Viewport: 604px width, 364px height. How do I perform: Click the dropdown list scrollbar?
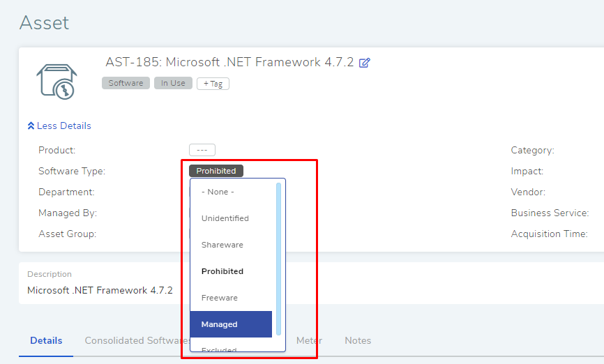(x=278, y=259)
